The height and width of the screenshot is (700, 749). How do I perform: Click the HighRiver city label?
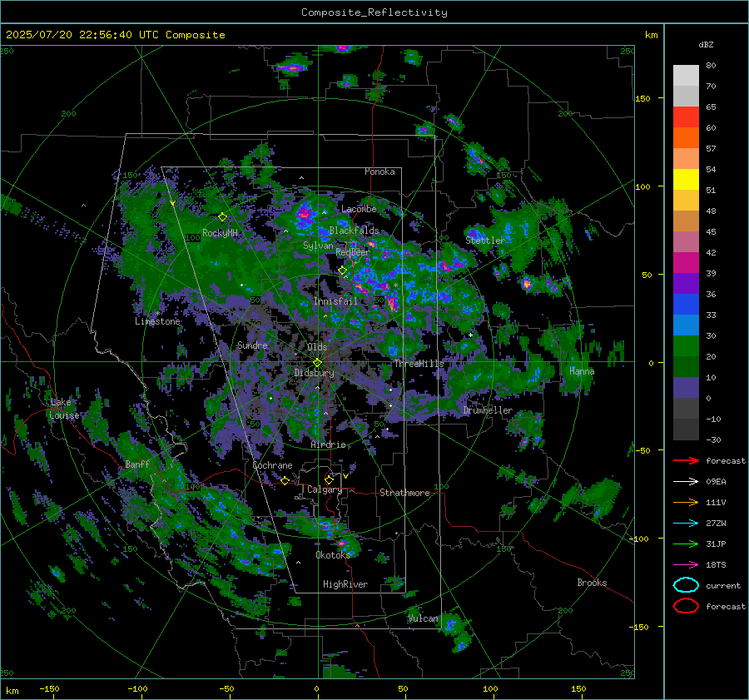pyautogui.click(x=345, y=584)
